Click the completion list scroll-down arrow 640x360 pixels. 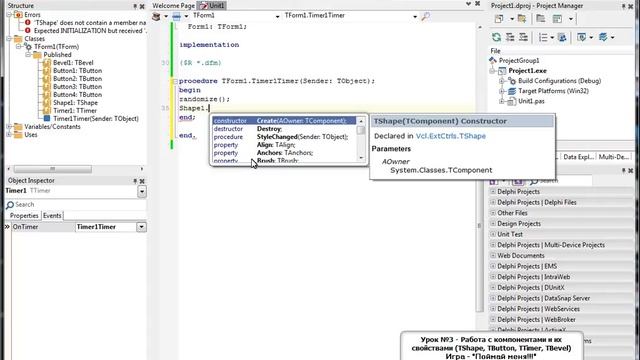point(361,158)
